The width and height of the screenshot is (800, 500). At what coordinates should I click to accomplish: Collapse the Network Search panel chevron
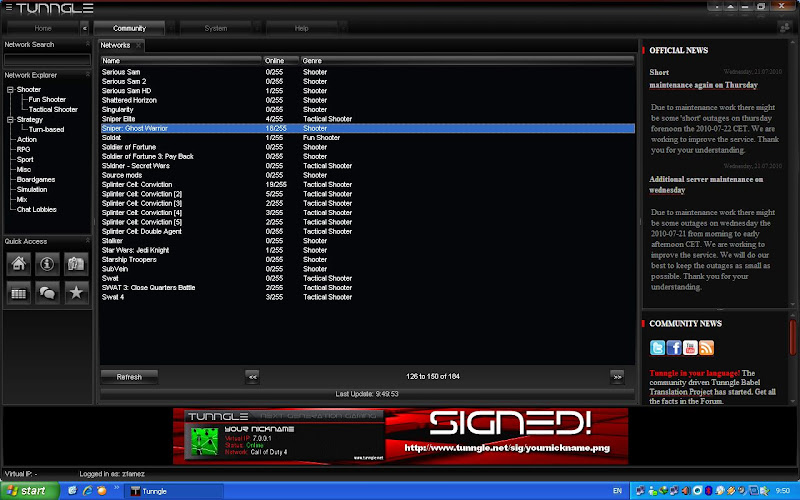click(87, 44)
